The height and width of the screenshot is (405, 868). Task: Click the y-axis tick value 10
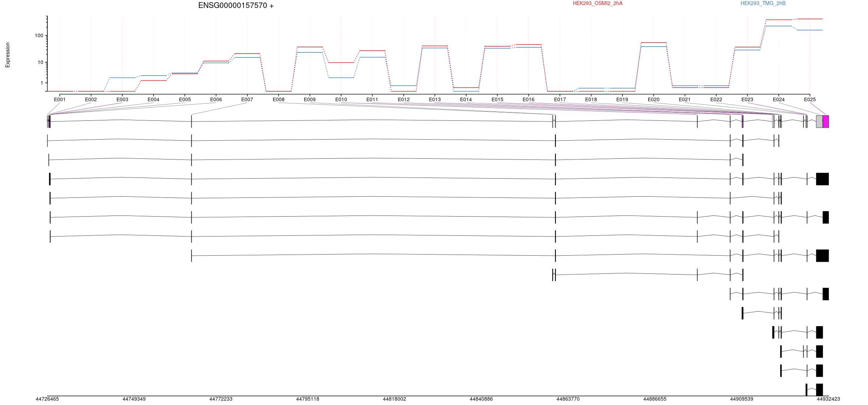click(x=40, y=62)
